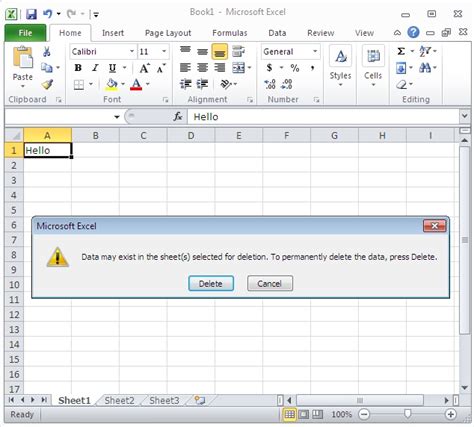Toggle Bottom Align (highlighted)
Screen dimensions: 474x427
click(x=219, y=52)
